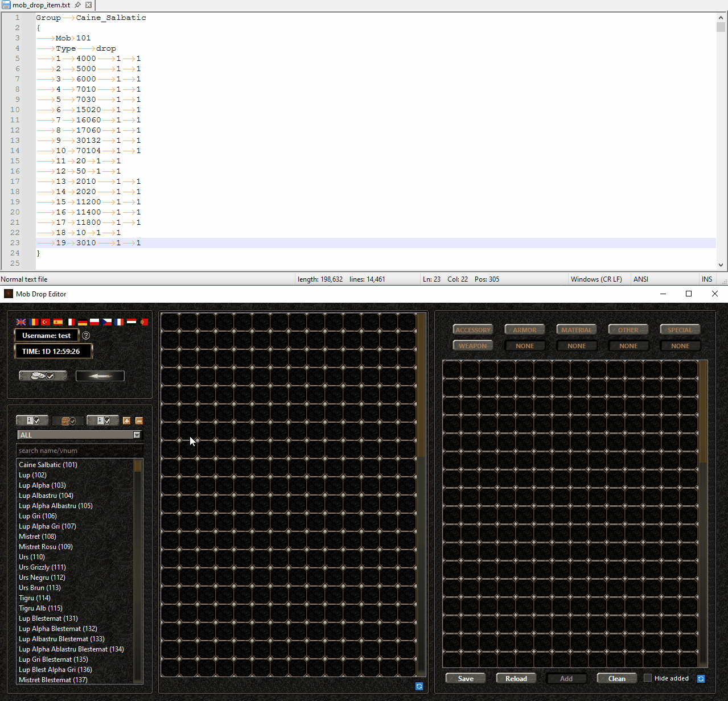Click the back arrow button

(x=100, y=376)
